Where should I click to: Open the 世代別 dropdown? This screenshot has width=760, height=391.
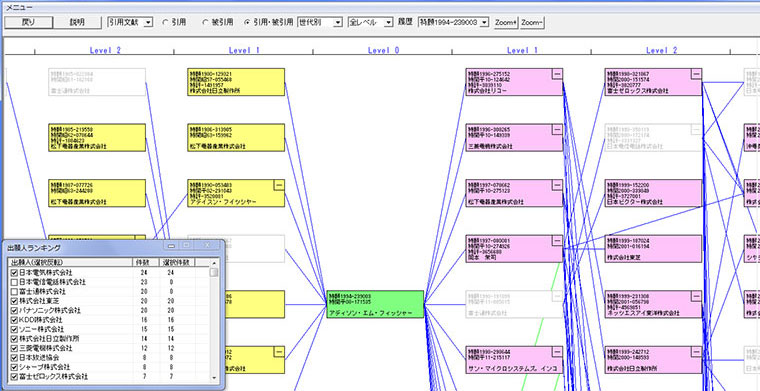click(x=320, y=22)
